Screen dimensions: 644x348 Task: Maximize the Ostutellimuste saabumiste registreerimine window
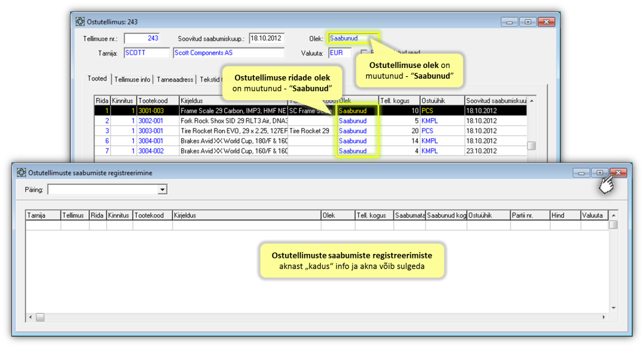coord(600,173)
